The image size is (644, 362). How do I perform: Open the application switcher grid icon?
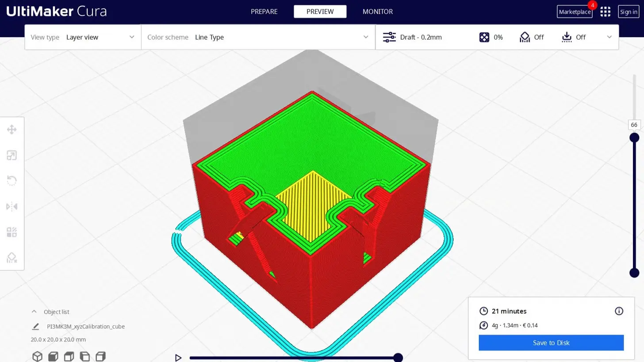coord(605,12)
